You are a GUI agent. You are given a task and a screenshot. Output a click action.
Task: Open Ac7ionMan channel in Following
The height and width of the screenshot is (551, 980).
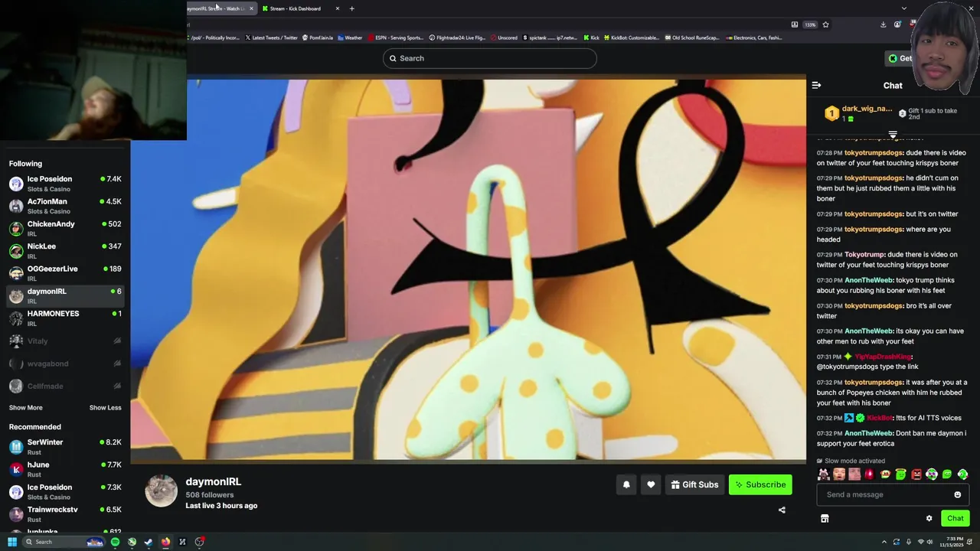[x=65, y=206]
